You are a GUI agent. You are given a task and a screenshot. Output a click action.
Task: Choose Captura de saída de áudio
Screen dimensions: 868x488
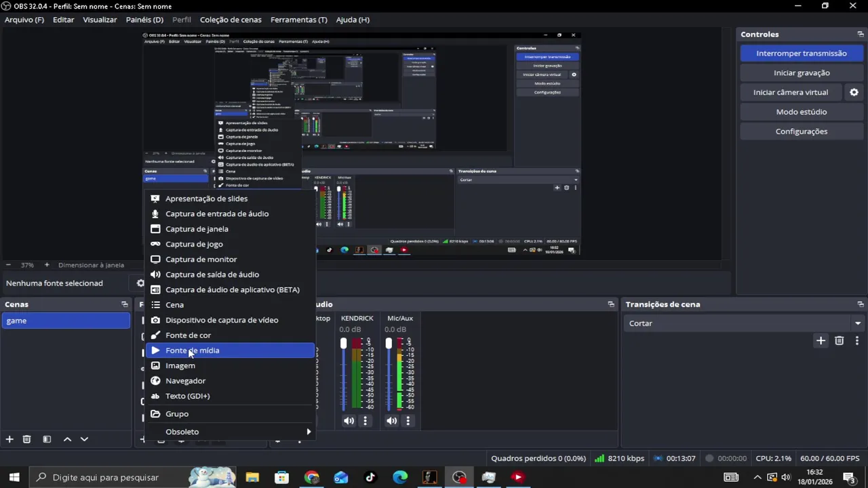click(230, 274)
